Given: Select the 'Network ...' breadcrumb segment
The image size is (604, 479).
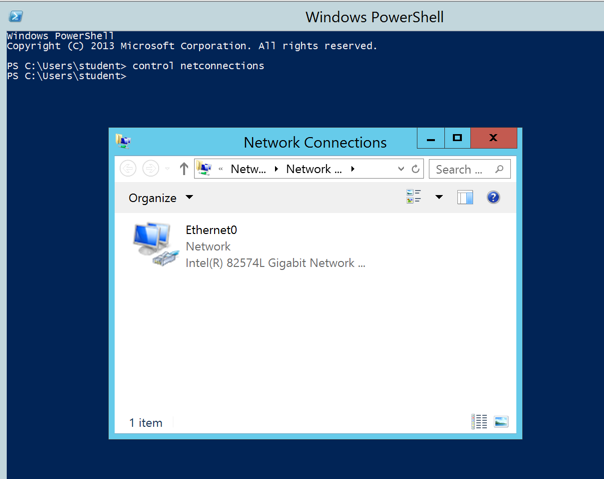Looking at the screenshot, I should (314, 169).
